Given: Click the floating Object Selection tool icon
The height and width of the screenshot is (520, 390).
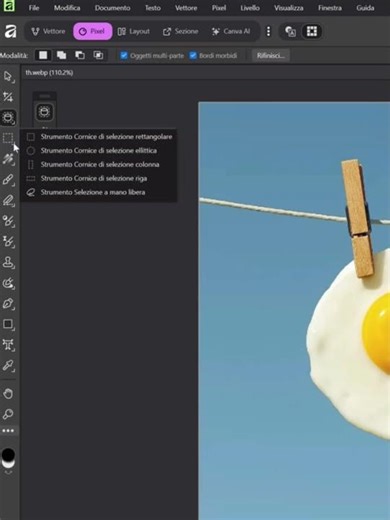Looking at the screenshot, I should (44, 112).
